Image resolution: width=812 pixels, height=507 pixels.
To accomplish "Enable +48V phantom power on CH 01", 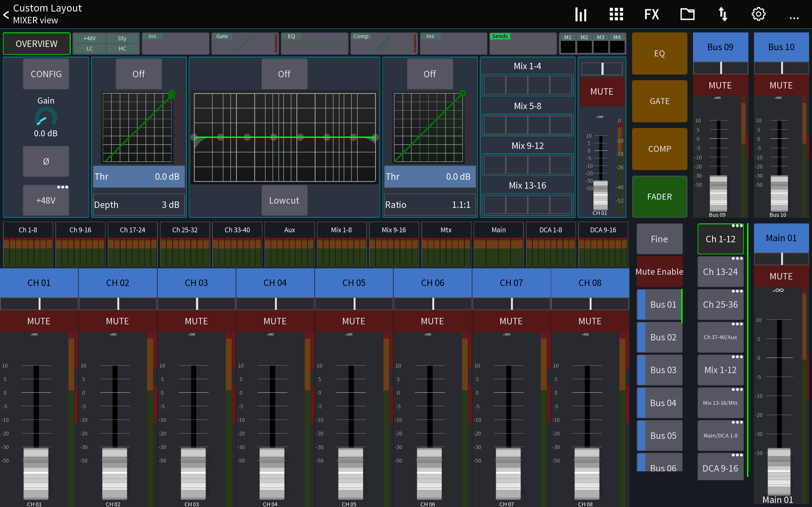I will [46, 200].
